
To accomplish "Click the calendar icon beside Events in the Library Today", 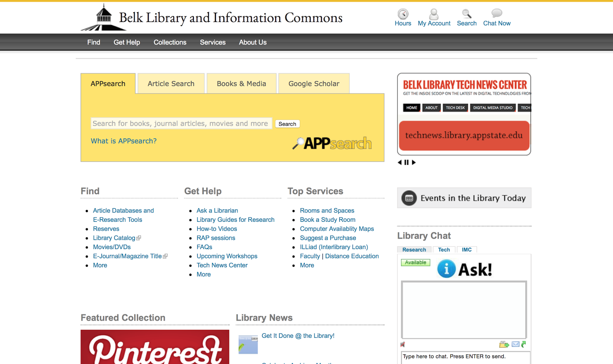I will (x=409, y=198).
